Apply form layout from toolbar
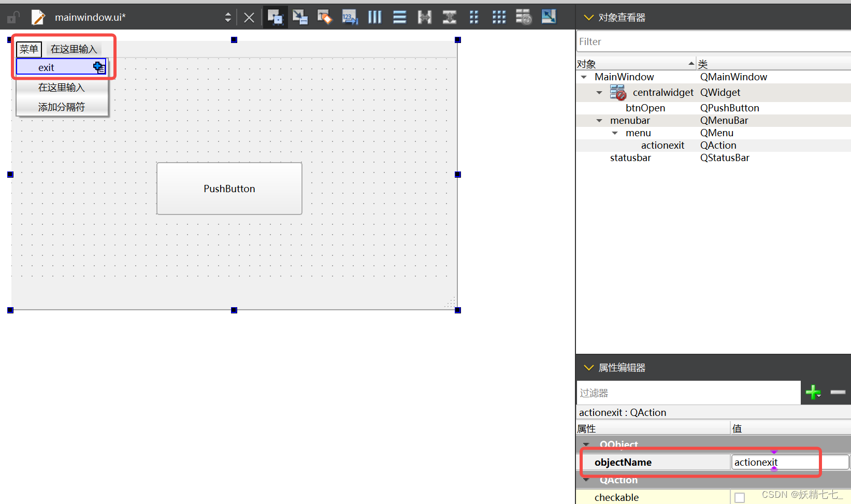Viewport: 851px width, 504px height. [x=474, y=17]
